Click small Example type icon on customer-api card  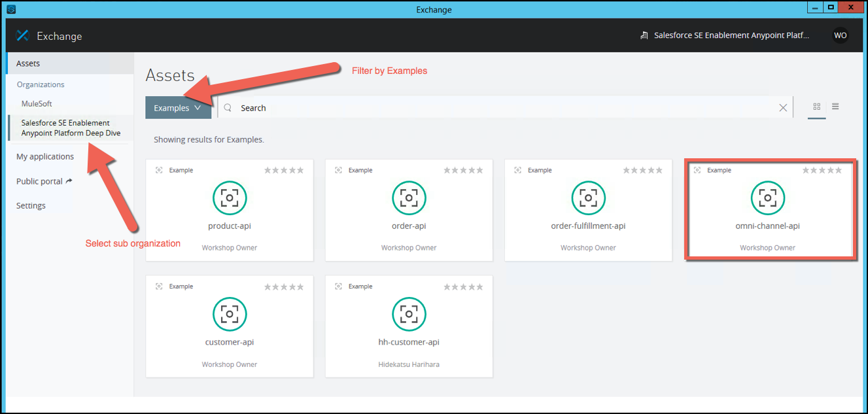[159, 286]
